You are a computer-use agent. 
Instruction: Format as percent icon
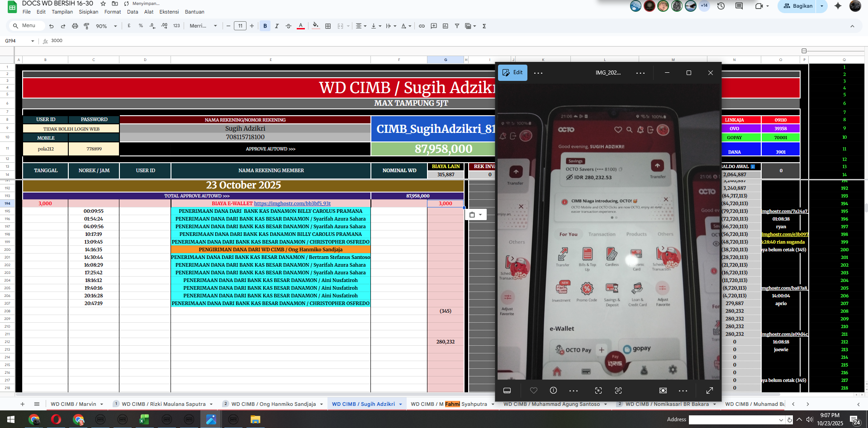pos(141,26)
